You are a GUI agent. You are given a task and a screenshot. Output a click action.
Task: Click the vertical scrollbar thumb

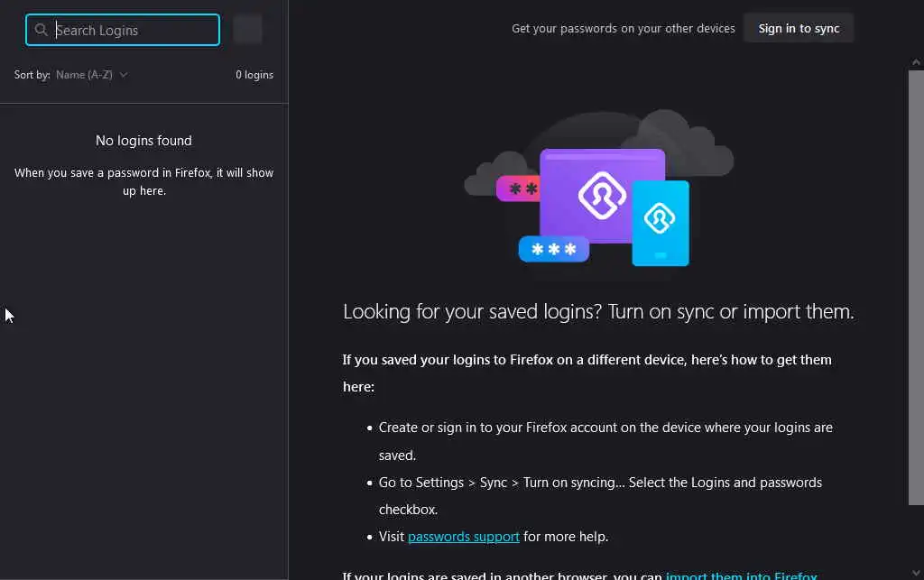point(916,288)
